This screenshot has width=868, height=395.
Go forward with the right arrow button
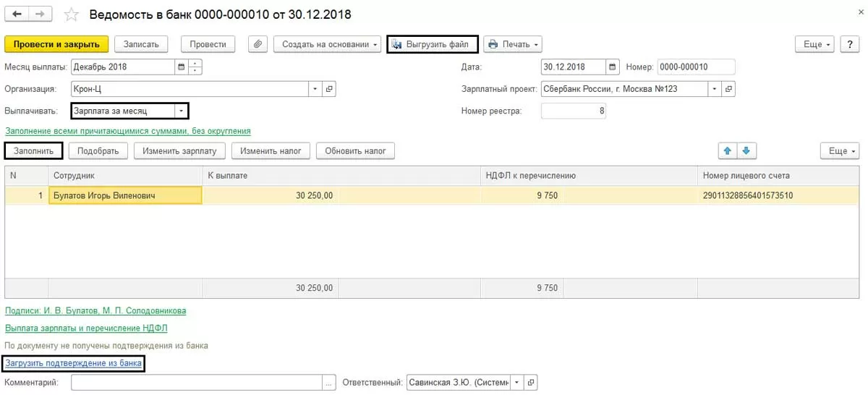coord(41,14)
